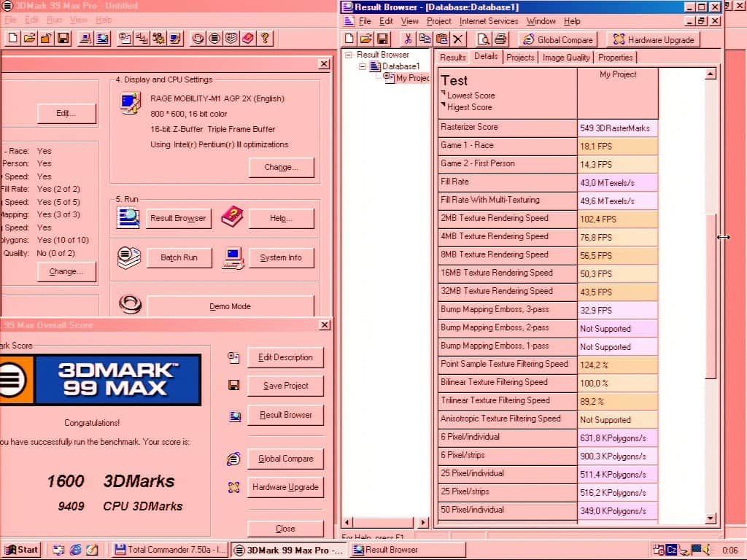The height and width of the screenshot is (560, 747).
Task: Click Save floppy icon in Result Browser toolbar
Action: 382,39
